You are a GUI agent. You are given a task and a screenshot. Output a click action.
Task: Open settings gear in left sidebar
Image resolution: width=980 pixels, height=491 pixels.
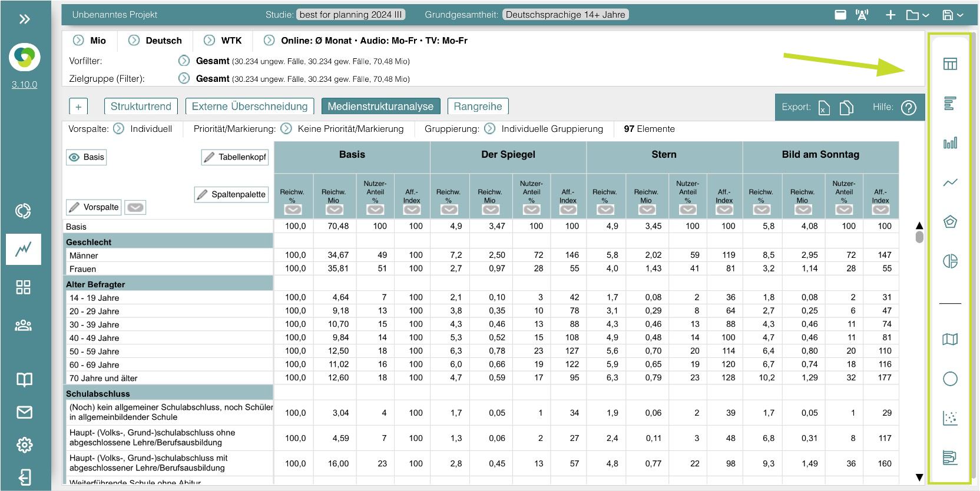point(24,445)
